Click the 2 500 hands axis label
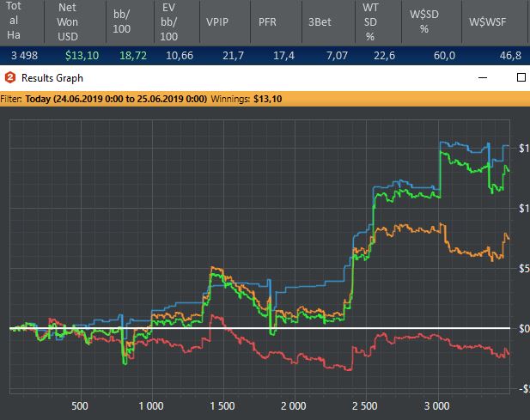Image resolution: width=530 pixels, height=420 pixels. (x=365, y=405)
